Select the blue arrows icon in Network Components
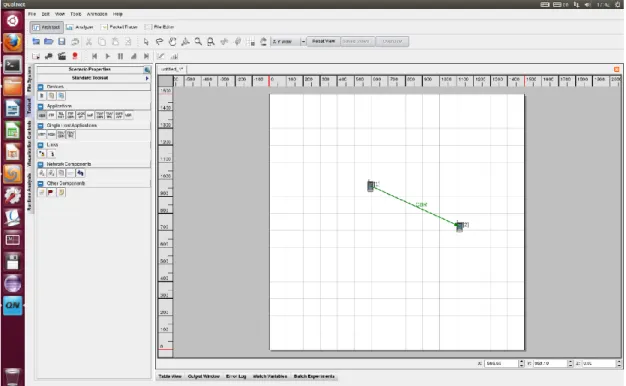 click(x=80, y=173)
